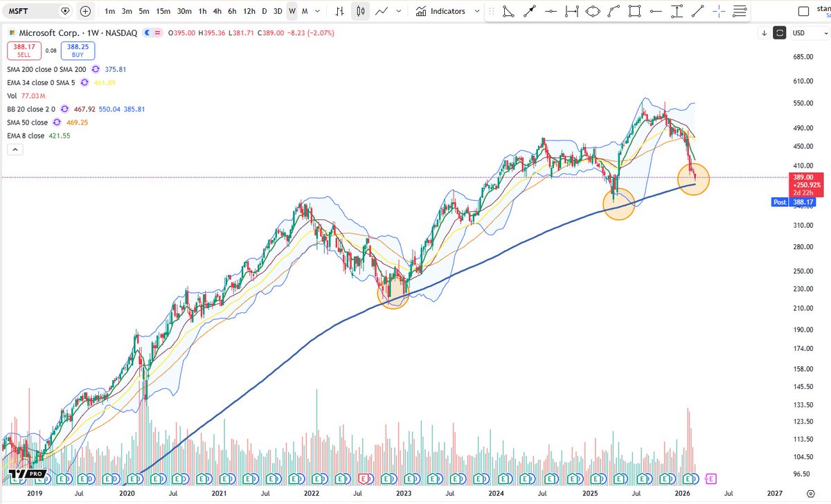Image resolution: width=831 pixels, height=504 pixels.
Task: Collapse the indicator legend with the chevron
Action: (x=14, y=149)
